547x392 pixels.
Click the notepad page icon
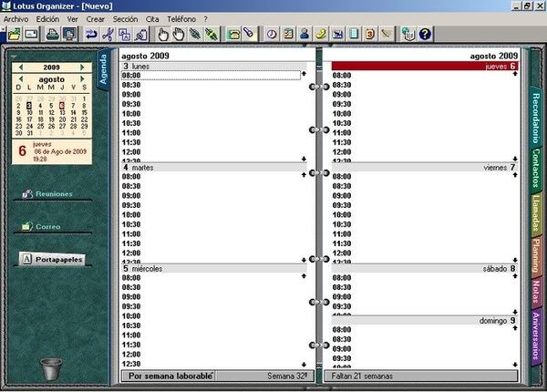pyautogui.click(x=354, y=34)
